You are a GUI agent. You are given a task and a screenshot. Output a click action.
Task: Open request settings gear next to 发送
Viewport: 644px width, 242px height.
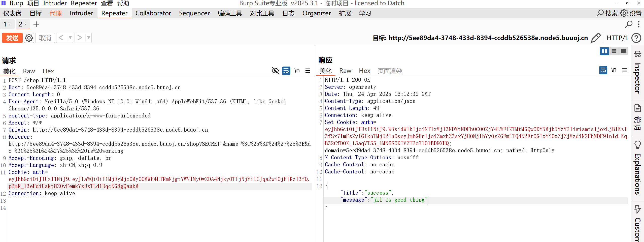coord(29,38)
